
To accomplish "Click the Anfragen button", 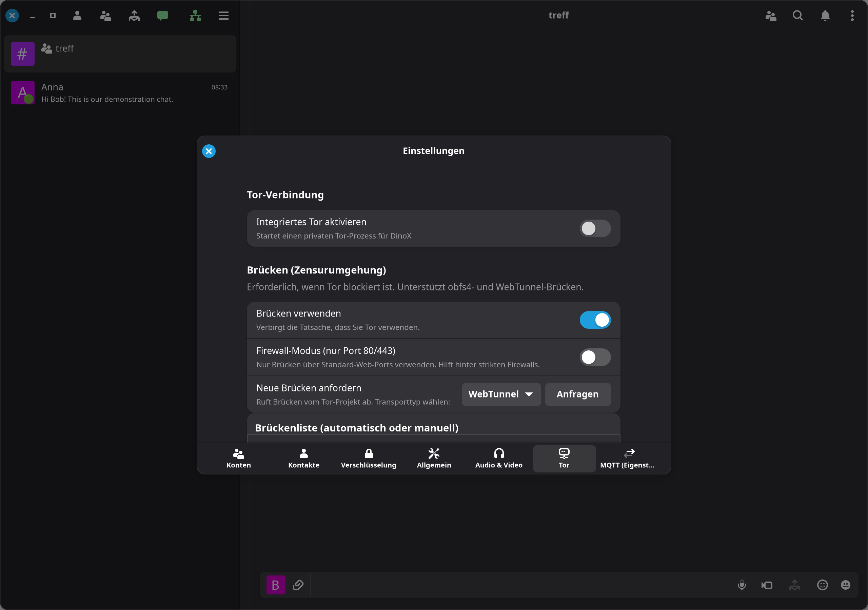I will tap(577, 394).
